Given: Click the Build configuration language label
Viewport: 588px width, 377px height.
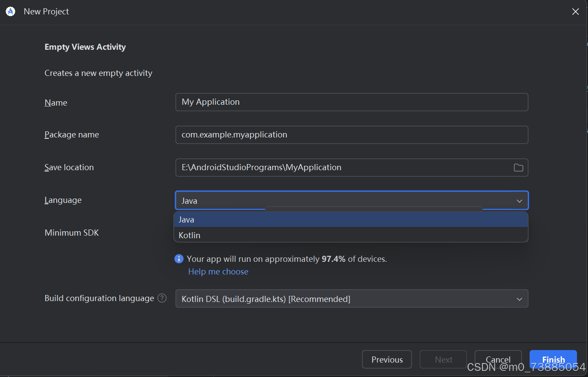Looking at the screenshot, I should (x=99, y=298).
